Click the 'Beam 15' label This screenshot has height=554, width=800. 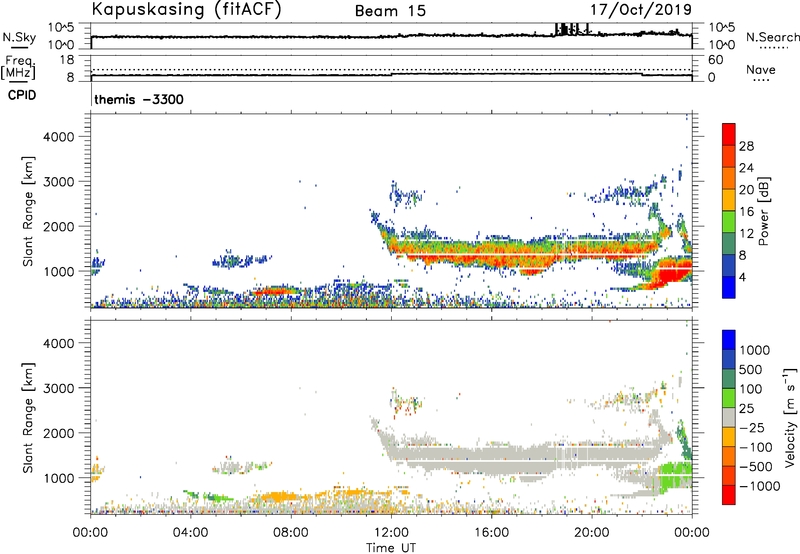(x=390, y=11)
